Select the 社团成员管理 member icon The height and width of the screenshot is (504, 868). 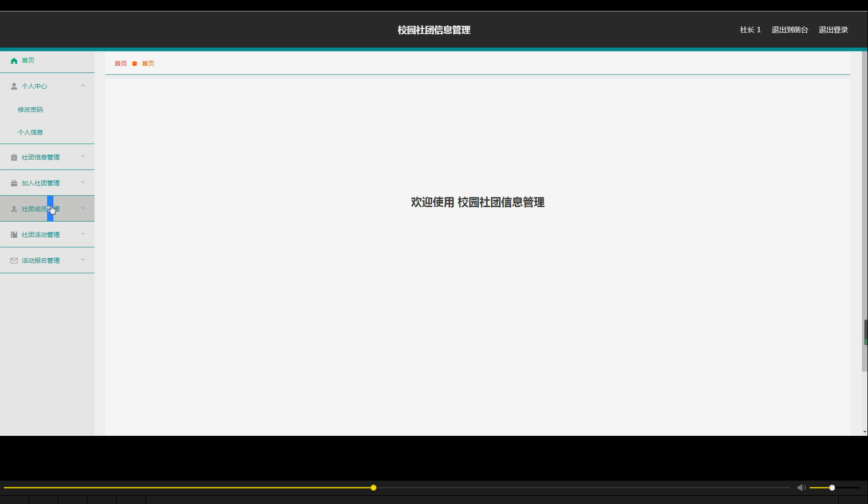[13, 208]
